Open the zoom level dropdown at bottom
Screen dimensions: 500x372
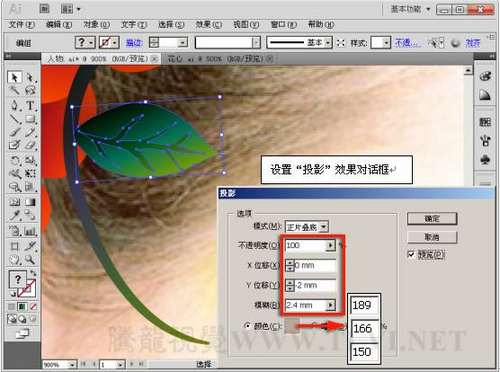pos(72,365)
